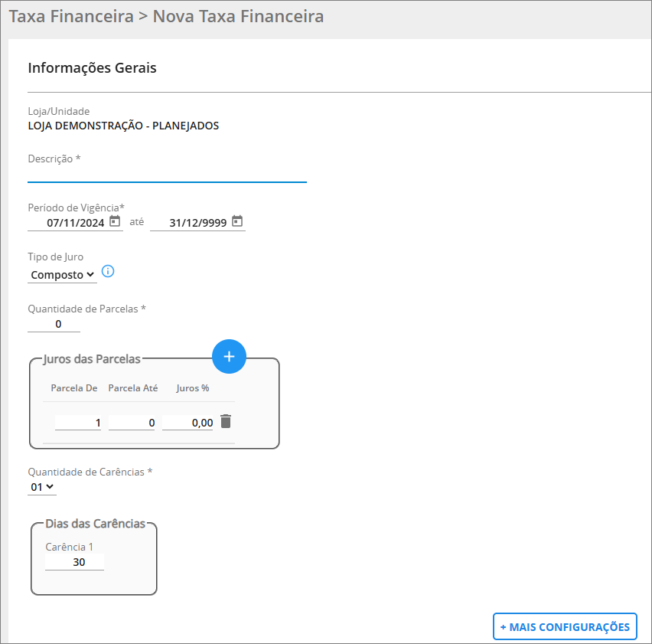The height and width of the screenshot is (644, 652).
Task: Go back to Taxa Financeira breadcrumb
Action: [71, 17]
